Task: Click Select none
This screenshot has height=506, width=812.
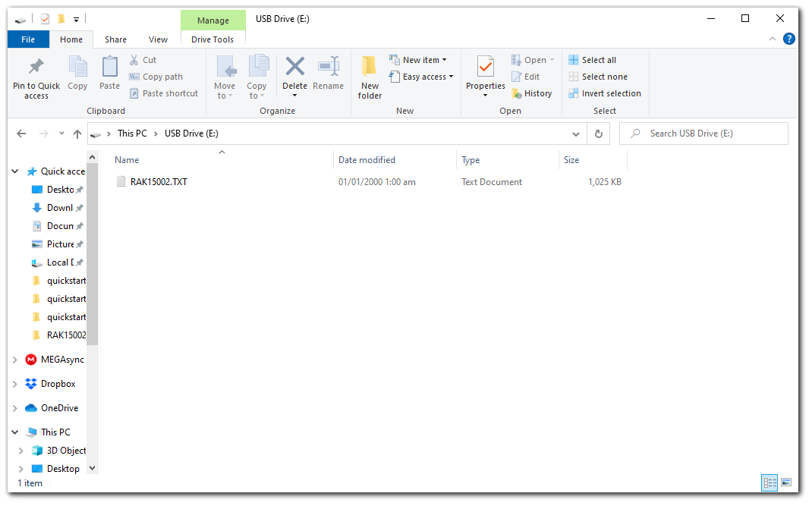Action: 598,77
